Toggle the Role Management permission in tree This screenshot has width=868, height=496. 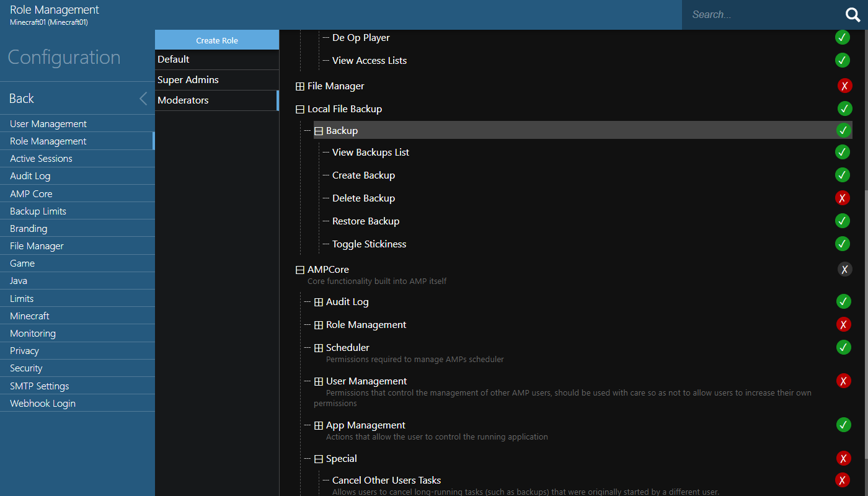(844, 325)
